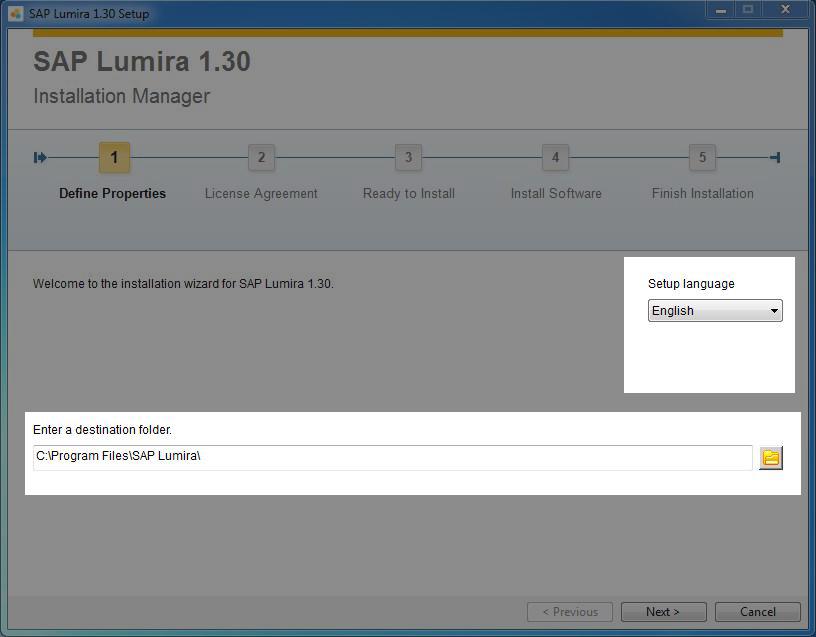816x637 pixels.
Task: Select step 4 Install Software marker
Action: [x=555, y=157]
